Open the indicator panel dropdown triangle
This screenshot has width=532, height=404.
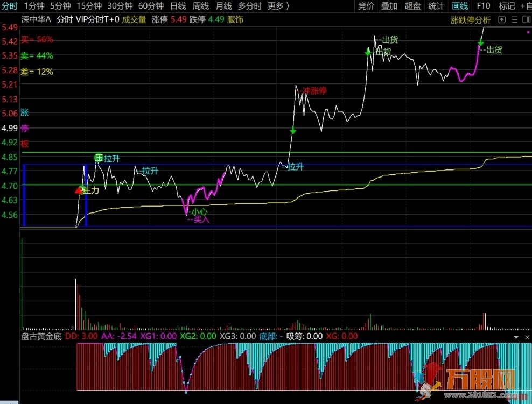point(515,336)
